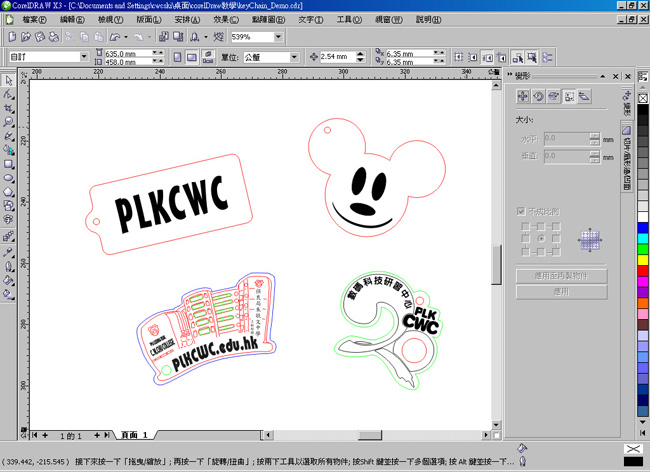Set page orientation to portrait
The image size is (650, 472).
click(177, 57)
